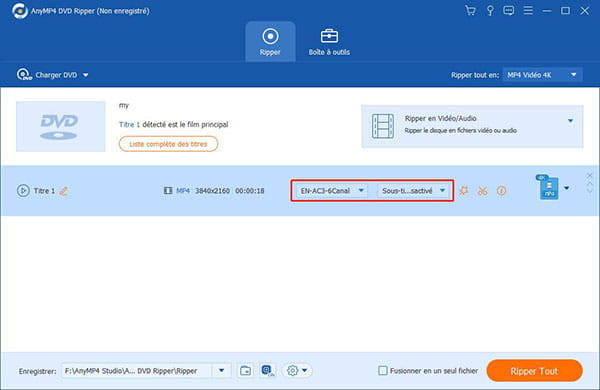Open the shopping cart purchase icon
Image resolution: width=600 pixels, height=390 pixels.
pos(470,10)
